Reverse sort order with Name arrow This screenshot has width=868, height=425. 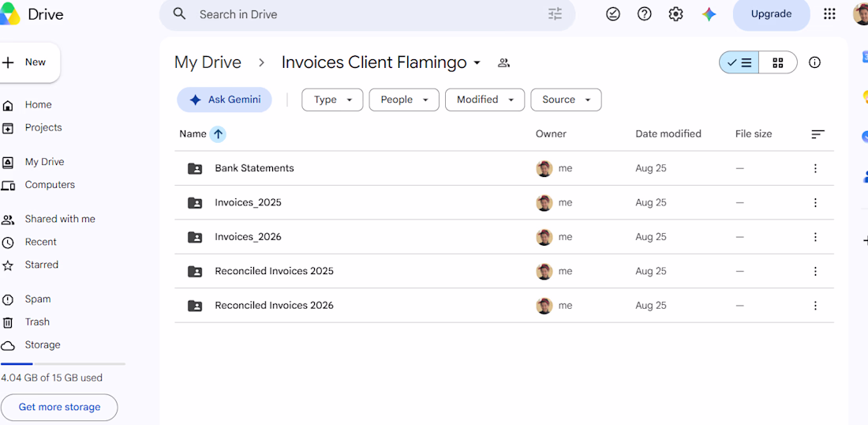(218, 134)
